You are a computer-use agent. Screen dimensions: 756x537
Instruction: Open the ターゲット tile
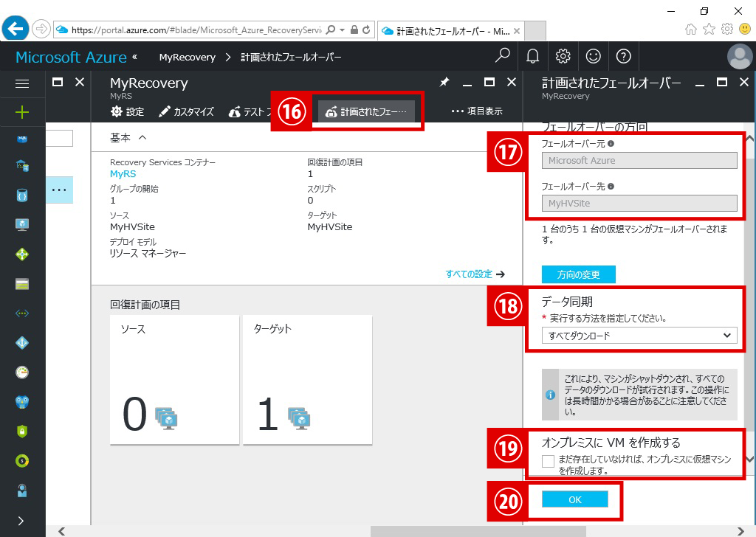[308, 379]
